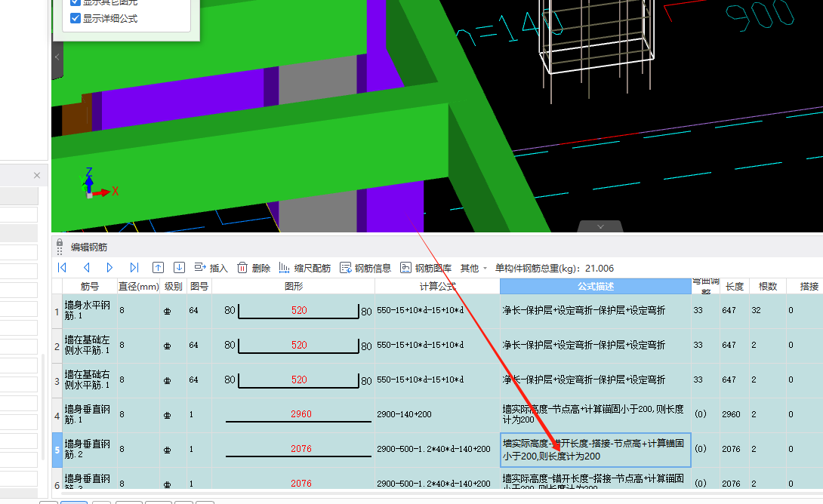Click length 647 cell in row 2
Screen dimensions: 823x504
coord(735,346)
